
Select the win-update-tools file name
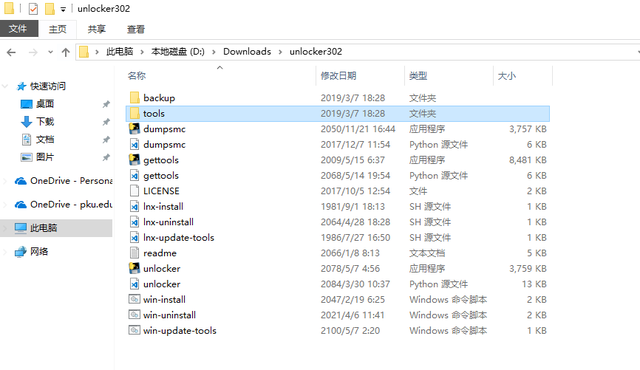180,331
